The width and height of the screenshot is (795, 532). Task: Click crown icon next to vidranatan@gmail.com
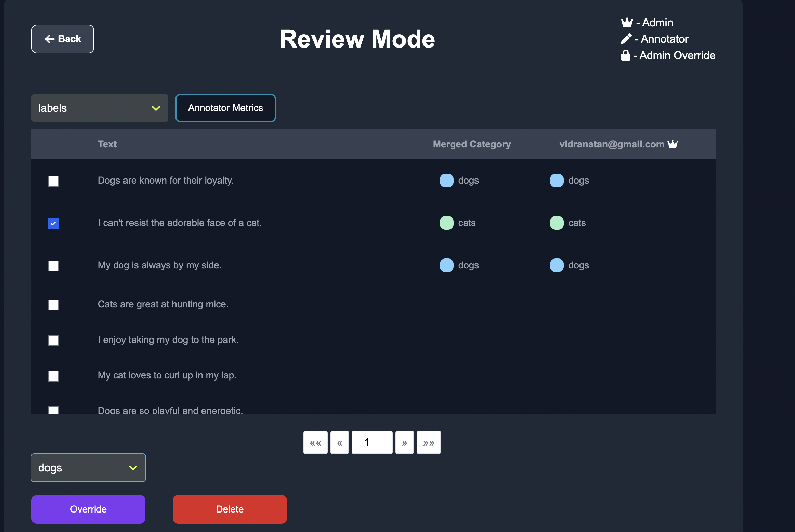click(673, 144)
